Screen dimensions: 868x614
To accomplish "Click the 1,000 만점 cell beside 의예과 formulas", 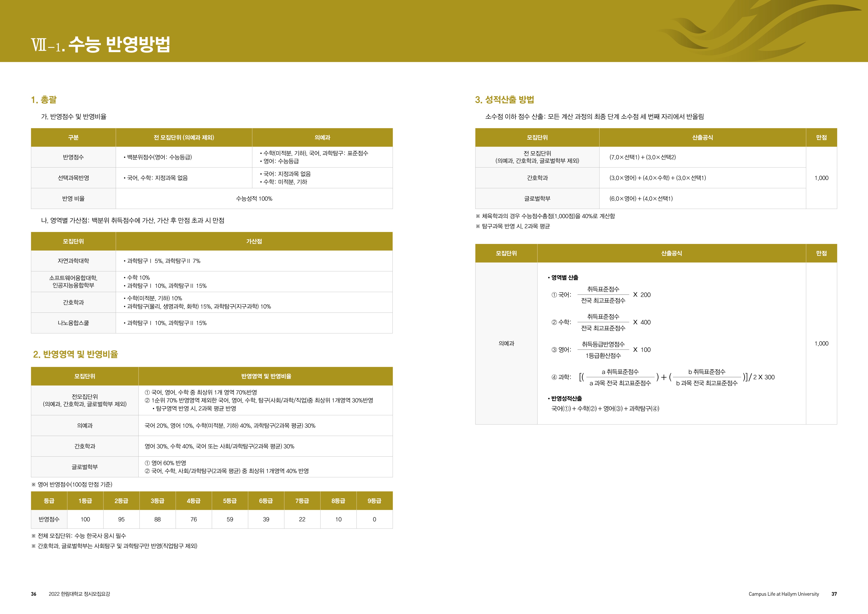I will click(821, 343).
